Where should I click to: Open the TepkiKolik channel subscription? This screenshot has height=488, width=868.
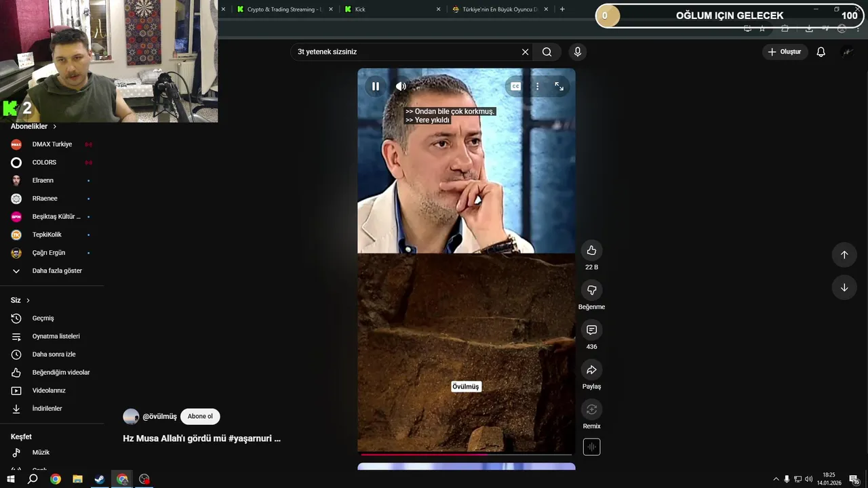52,235
